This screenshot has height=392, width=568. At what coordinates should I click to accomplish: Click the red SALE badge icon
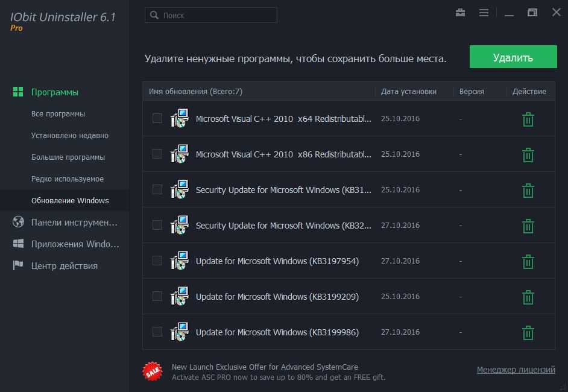[153, 371]
